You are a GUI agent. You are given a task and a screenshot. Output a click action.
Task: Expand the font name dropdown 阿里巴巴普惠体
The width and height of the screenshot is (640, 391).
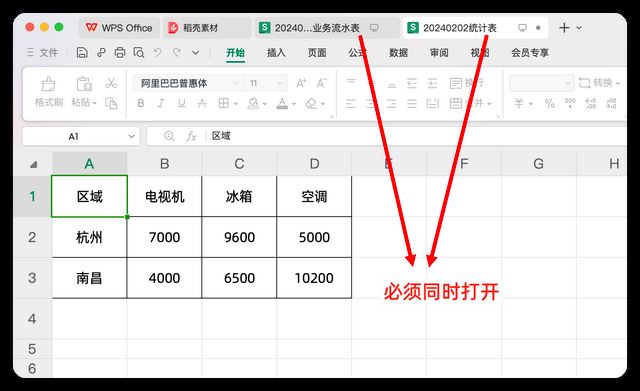click(x=236, y=83)
